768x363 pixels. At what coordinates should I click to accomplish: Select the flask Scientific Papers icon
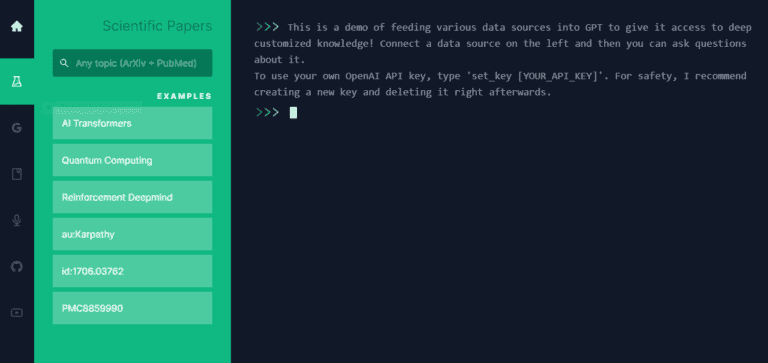(17, 81)
